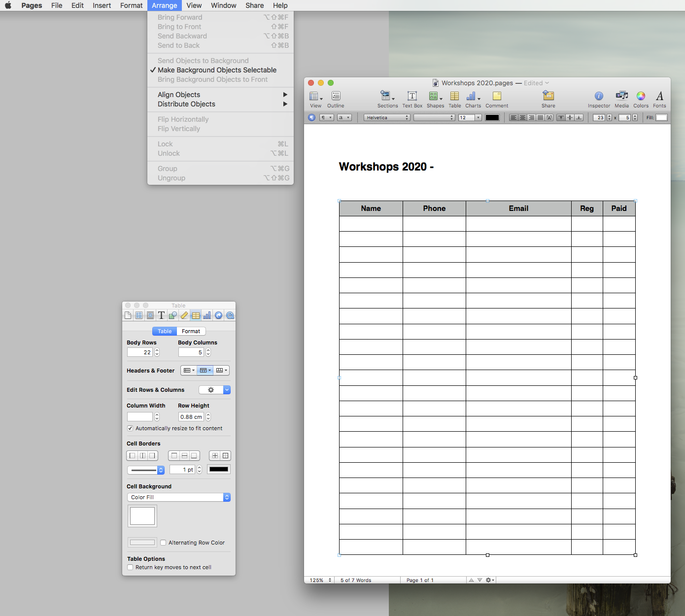Switch to the Format tab in inspector
The height and width of the screenshot is (616, 685).
click(191, 331)
